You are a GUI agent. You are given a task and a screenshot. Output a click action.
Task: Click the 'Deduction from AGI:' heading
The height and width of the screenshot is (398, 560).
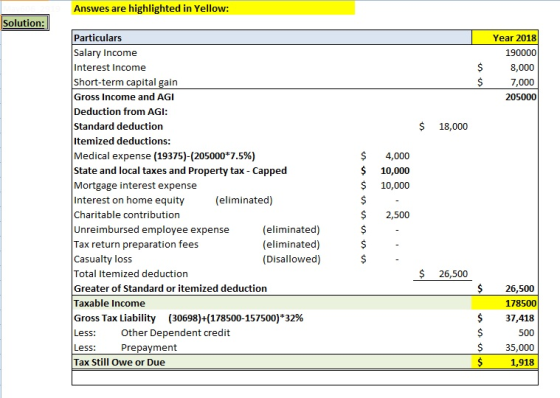pos(120,112)
